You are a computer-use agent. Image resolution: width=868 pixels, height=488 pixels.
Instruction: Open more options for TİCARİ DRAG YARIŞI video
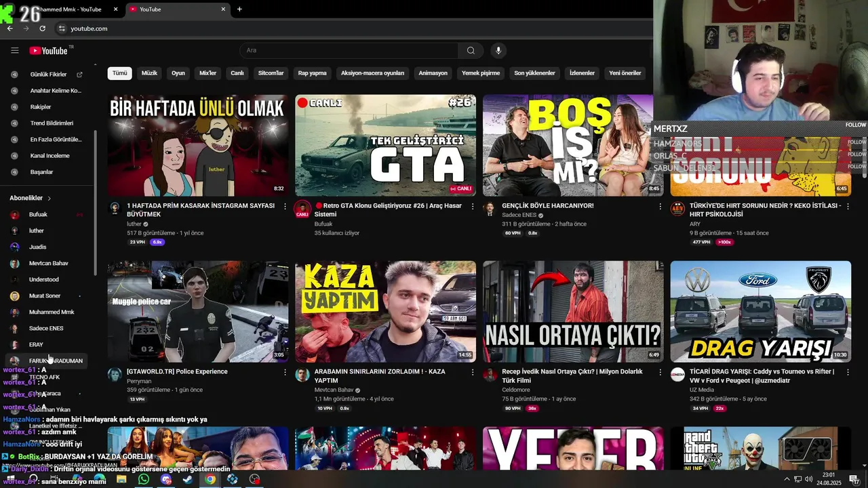[x=848, y=372]
